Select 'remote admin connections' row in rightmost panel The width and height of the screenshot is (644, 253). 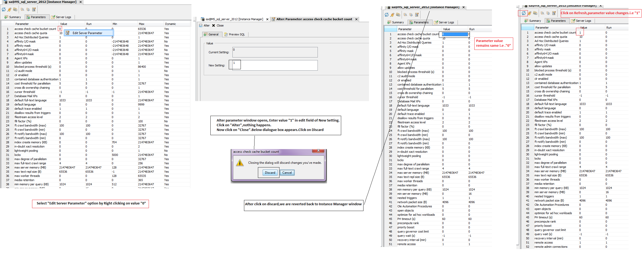click(575, 247)
